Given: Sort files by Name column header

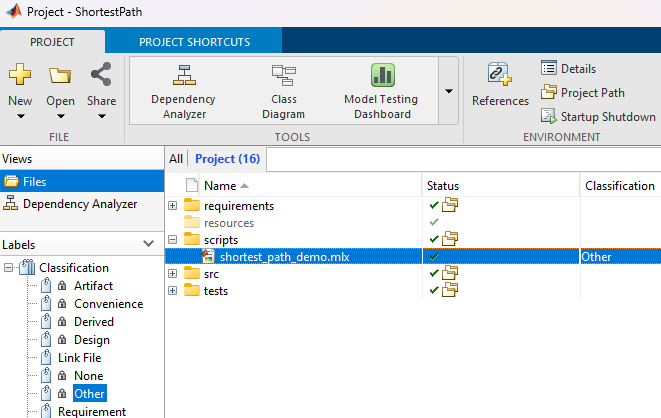Looking at the screenshot, I should 220,186.
